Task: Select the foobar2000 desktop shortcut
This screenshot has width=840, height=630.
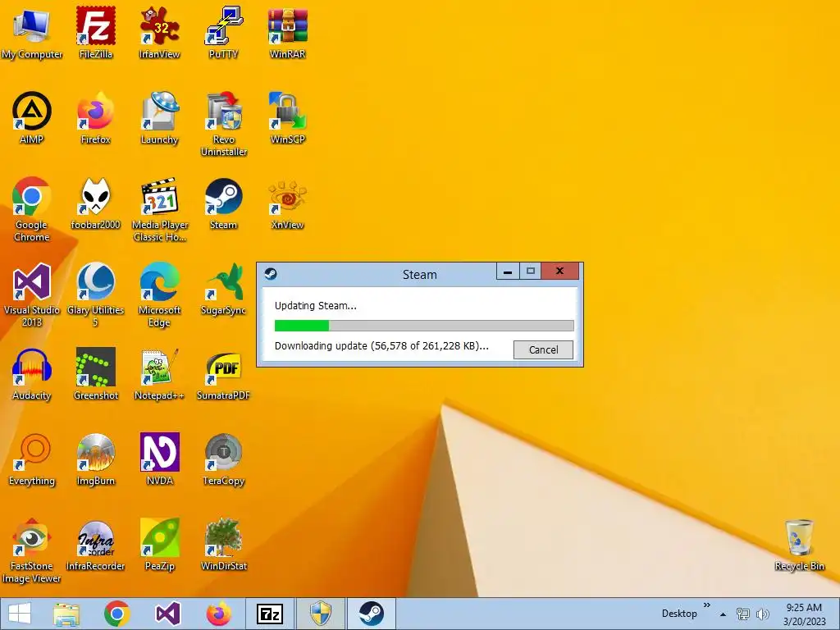Action: click(95, 203)
